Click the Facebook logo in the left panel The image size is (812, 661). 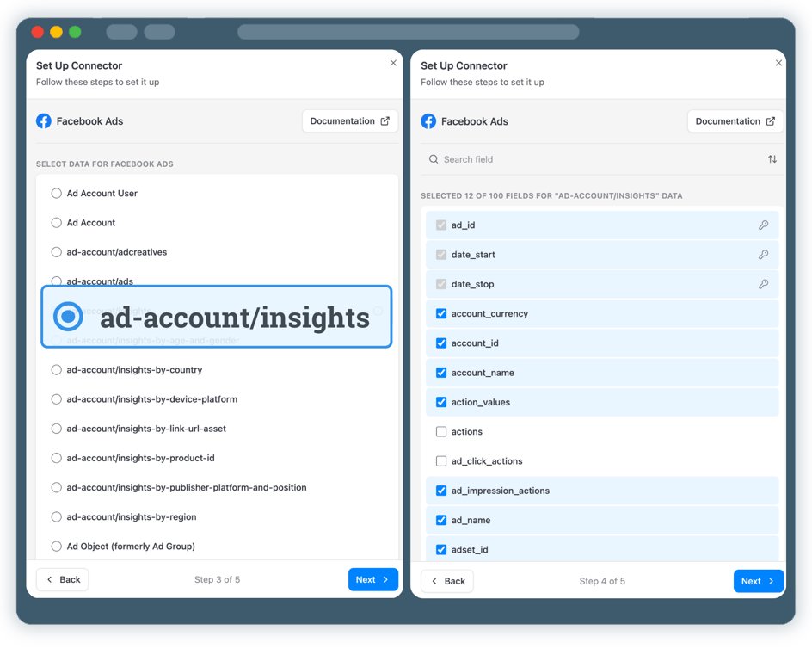(x=44, y=121)
